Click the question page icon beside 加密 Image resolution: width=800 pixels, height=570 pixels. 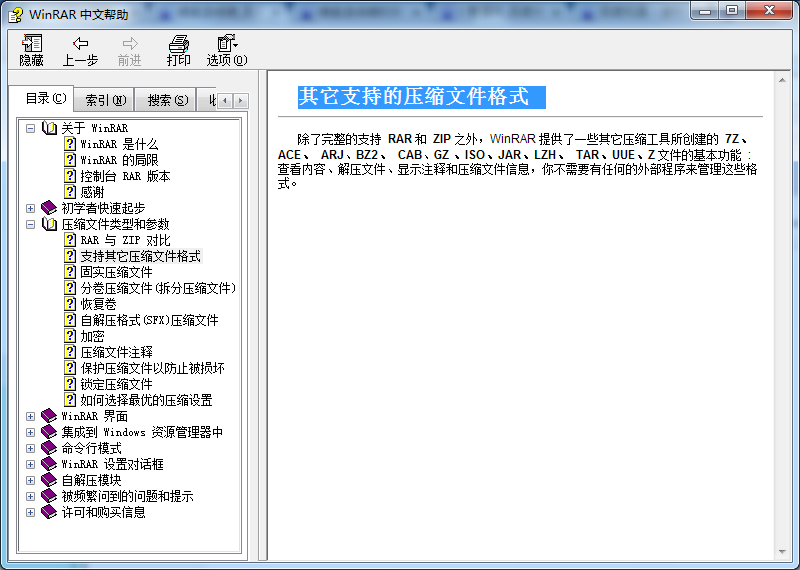coord(70,336)
